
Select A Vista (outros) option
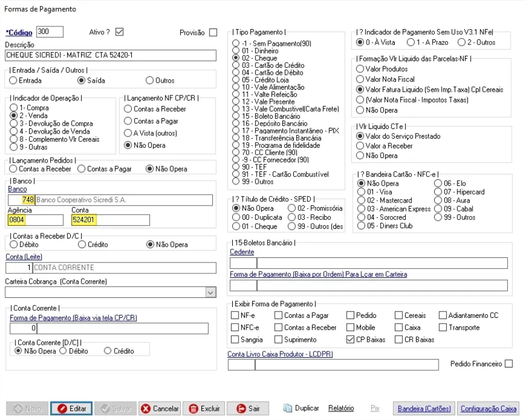127,133
